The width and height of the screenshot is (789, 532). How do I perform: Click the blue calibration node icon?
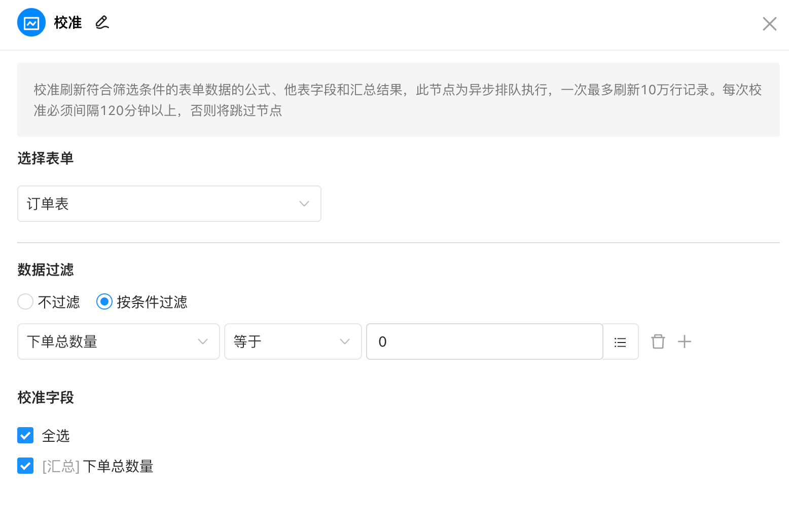point(31,23)
